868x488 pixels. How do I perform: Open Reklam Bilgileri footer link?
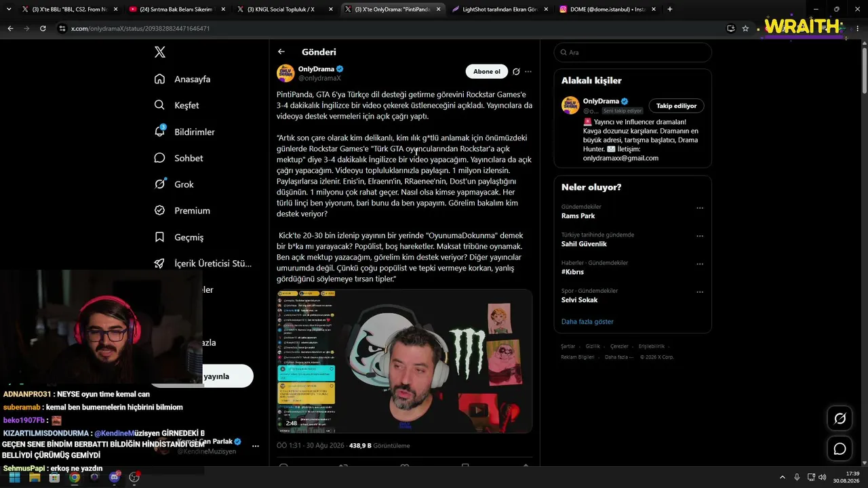[577, 357]
